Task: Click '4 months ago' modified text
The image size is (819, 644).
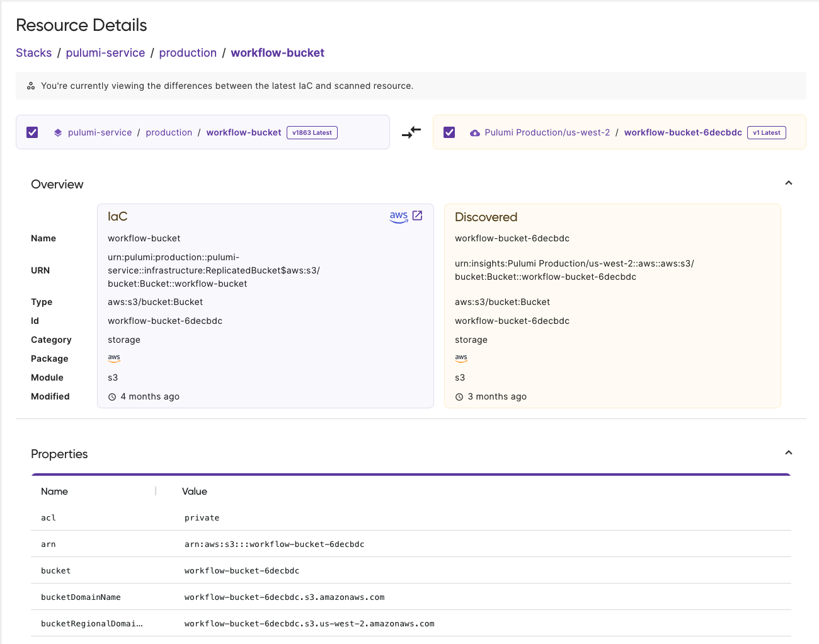Action: coord(150,397)
